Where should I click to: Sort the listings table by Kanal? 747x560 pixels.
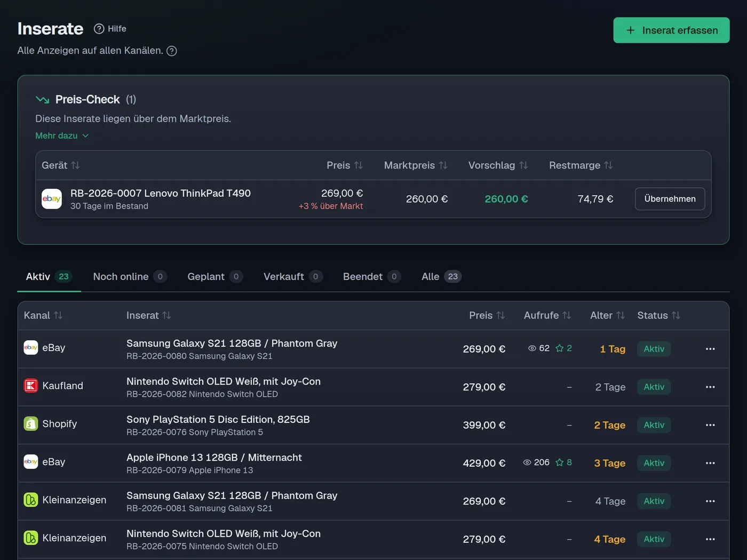point(43,316)
